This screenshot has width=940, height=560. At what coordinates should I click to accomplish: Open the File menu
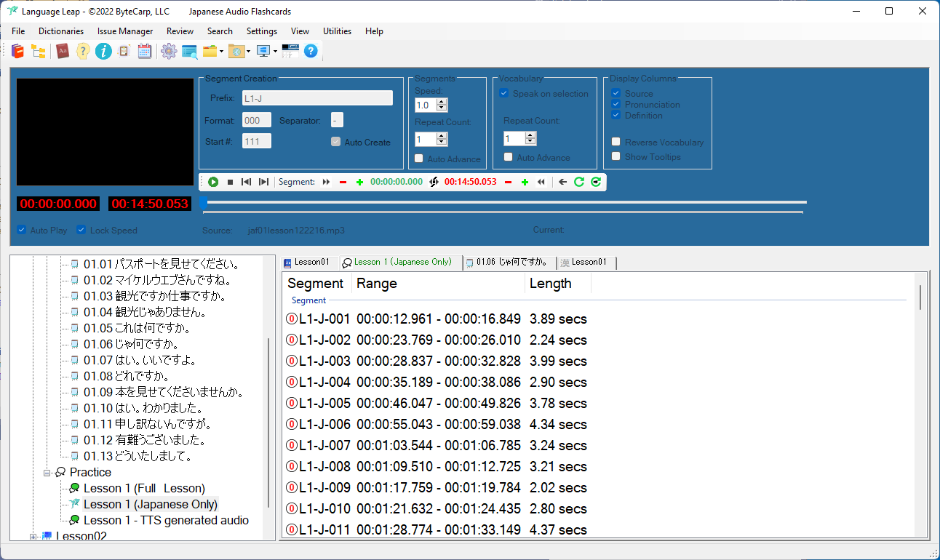tap(18, 31)
